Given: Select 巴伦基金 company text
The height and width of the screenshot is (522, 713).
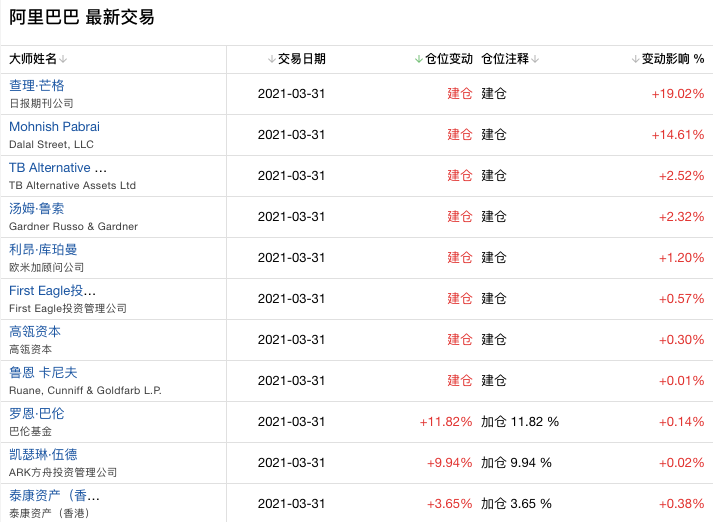Looking at the screenshot, I should (x=30, y=431).
